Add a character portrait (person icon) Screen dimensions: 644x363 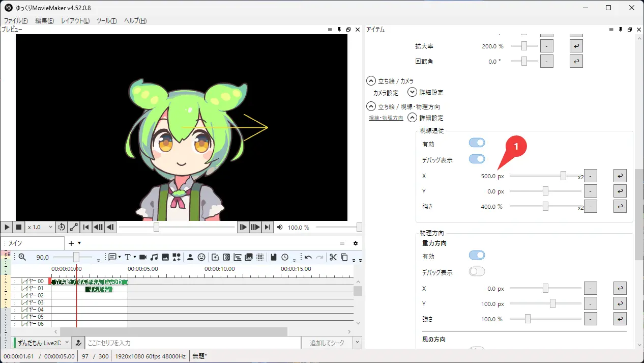click(x=190, y=257)
